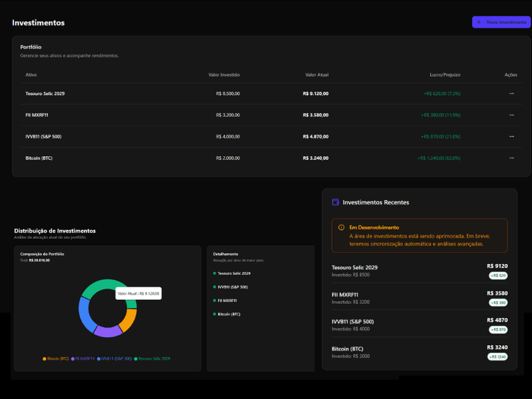Viewport: 532px width, 399px height.
Task: Click the Lucro/Prejuízo column header
Action: tap(445, 74)
